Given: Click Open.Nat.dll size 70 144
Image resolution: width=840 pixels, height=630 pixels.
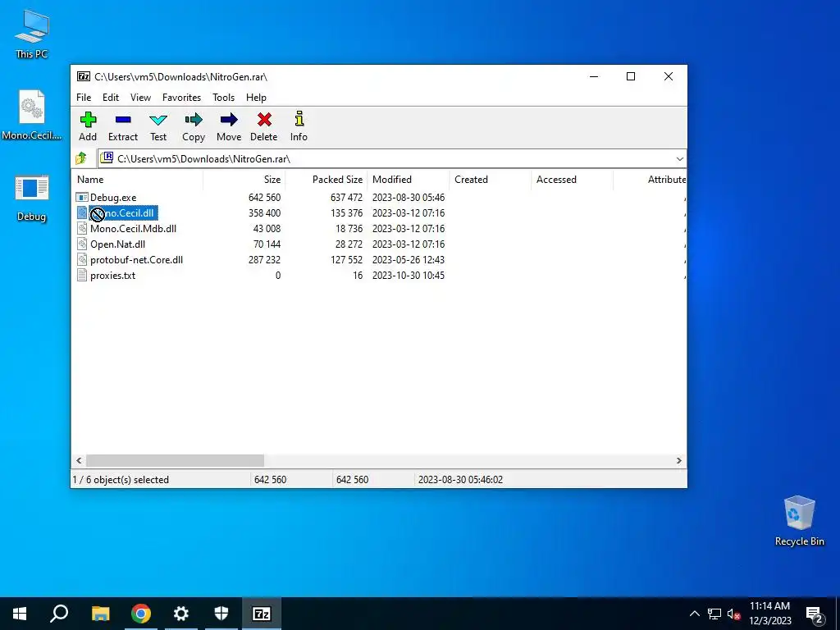Looking at the screenshot, I should click(267, 244).
